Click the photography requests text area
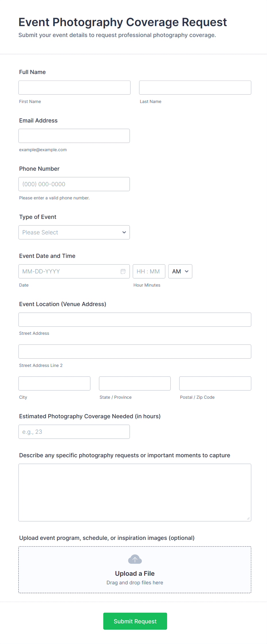This screenshot has width=267, height=644. click(x=135, y=492)
